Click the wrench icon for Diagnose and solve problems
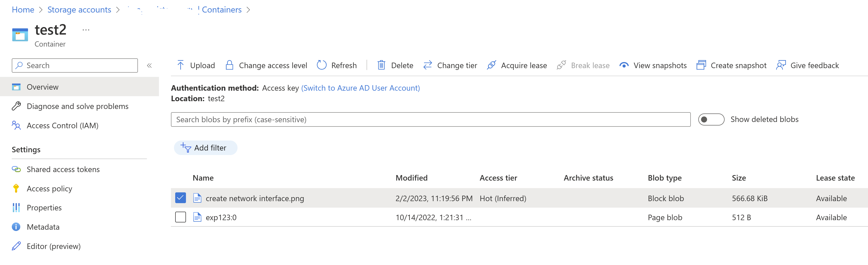868x265 pixels. tap(16, 106)
